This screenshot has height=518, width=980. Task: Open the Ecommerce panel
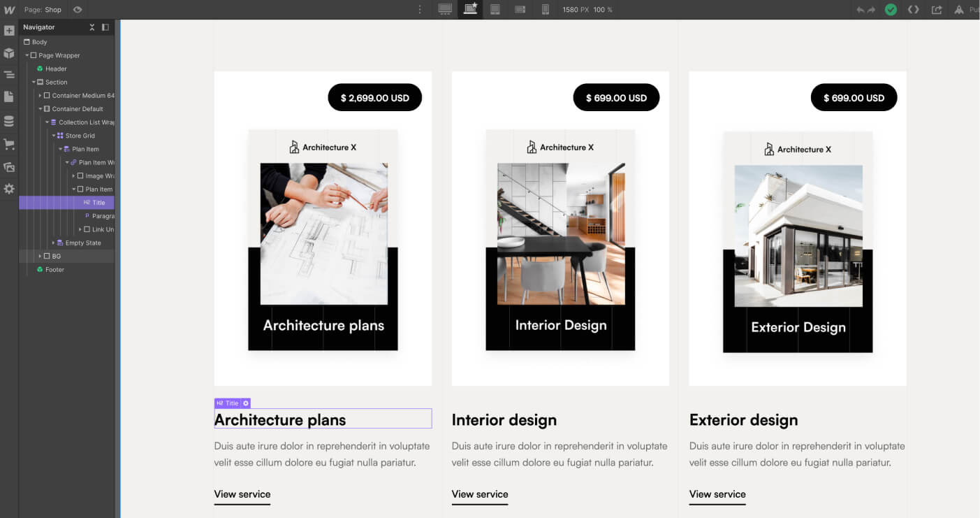pos(9,144)
